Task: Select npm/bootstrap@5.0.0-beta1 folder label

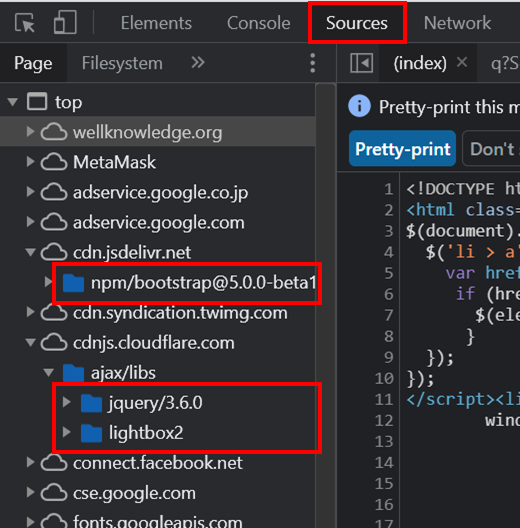Action: [203, 283]
